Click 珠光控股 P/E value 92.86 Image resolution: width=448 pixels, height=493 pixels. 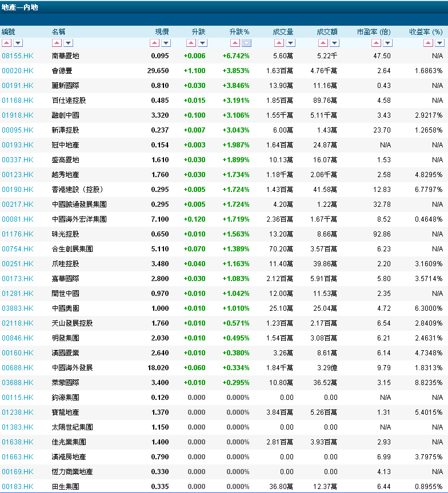pyautogui.click(x=382, y=234)
